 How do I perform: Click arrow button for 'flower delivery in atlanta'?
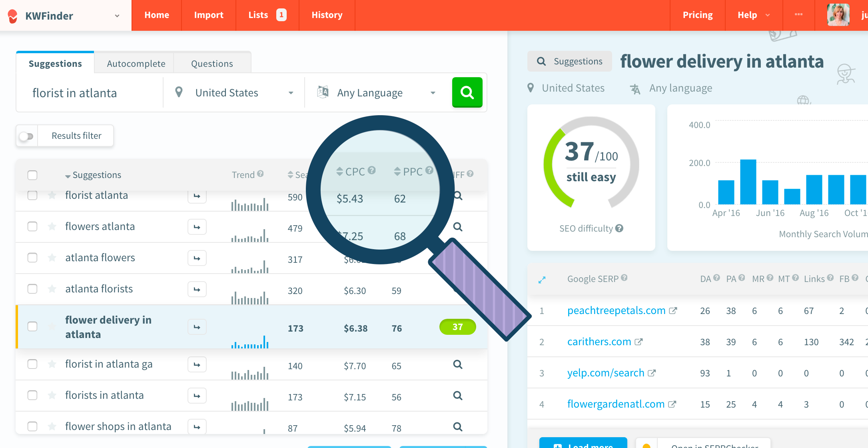(x=197, y=327)
